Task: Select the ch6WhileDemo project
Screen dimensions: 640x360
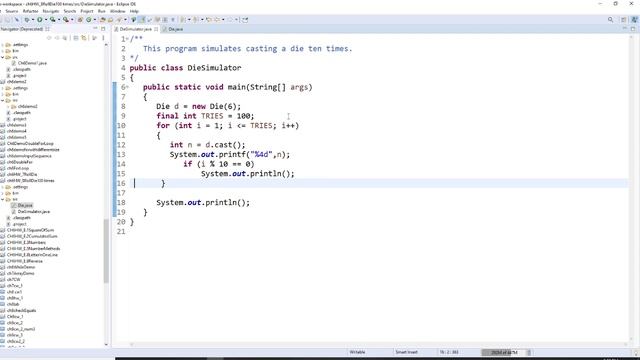Action: [x=21, y=267]
